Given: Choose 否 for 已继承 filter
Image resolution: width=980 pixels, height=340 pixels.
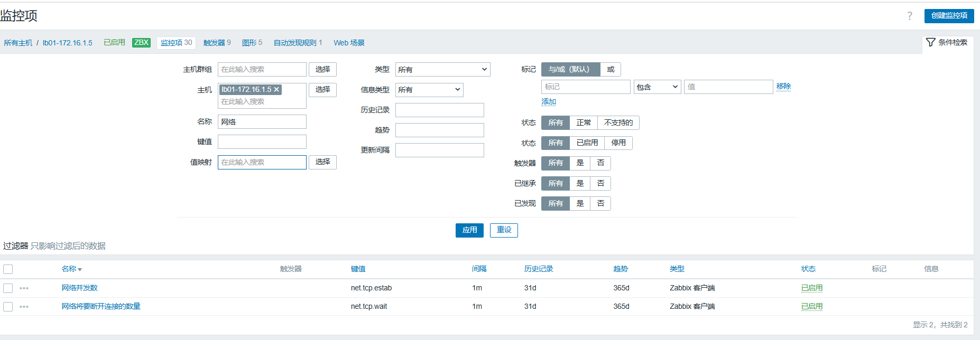Looking at the screenshot, I should pos(600,183).
